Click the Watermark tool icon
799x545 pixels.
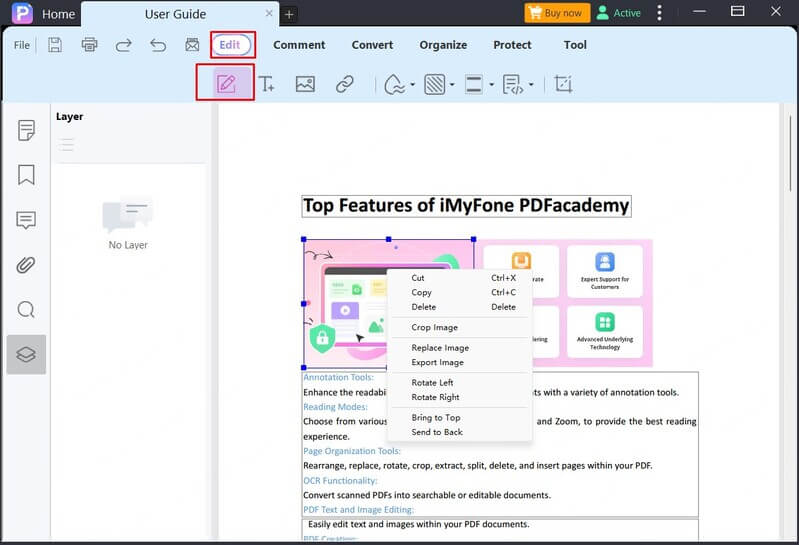tap(394, 84)
